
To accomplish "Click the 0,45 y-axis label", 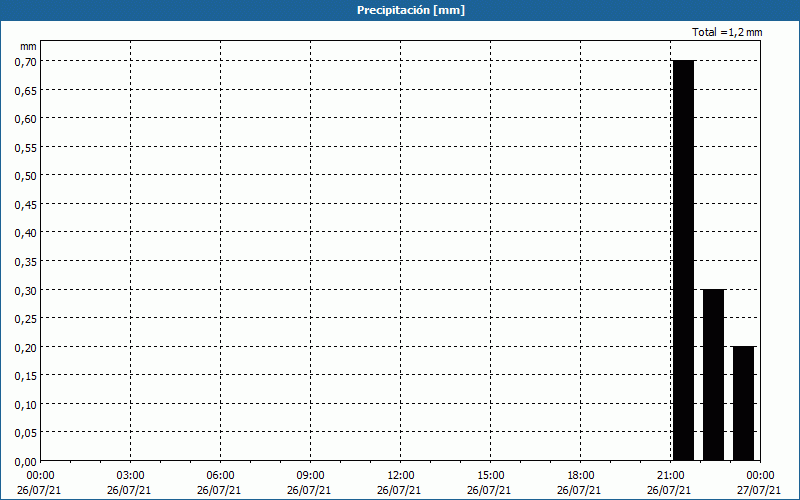I will (x=26, y=204).
